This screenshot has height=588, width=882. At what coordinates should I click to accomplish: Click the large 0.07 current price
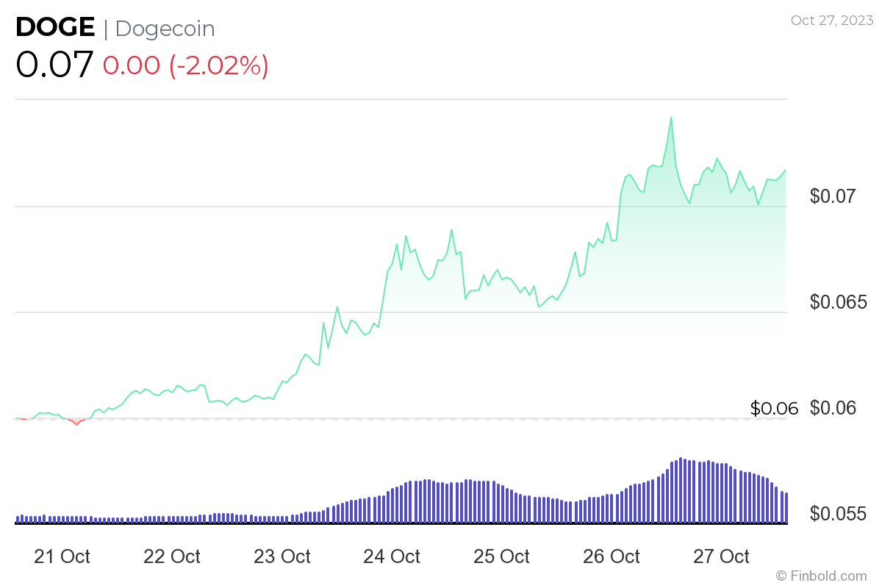(x=54, y=65)
